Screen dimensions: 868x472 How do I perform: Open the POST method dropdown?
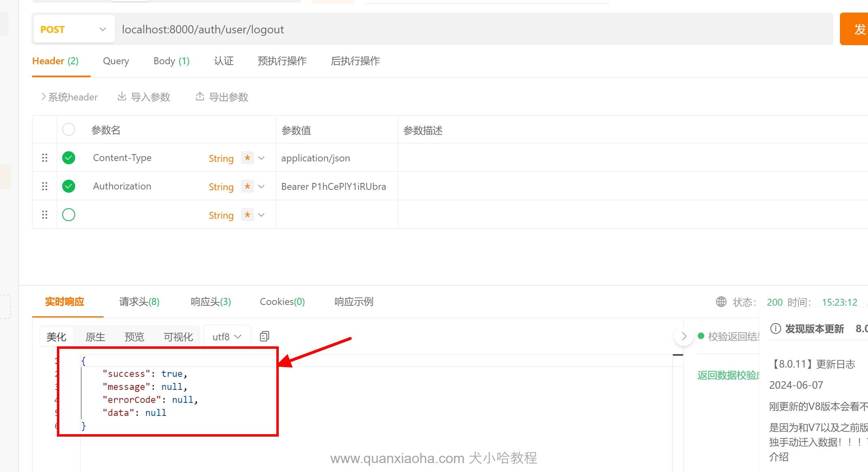click(x=74, y=29)
